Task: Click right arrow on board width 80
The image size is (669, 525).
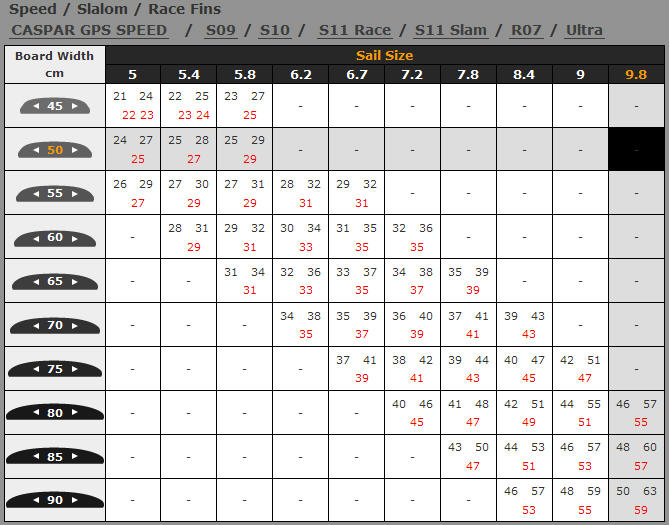Action: (x=75, y=412)
